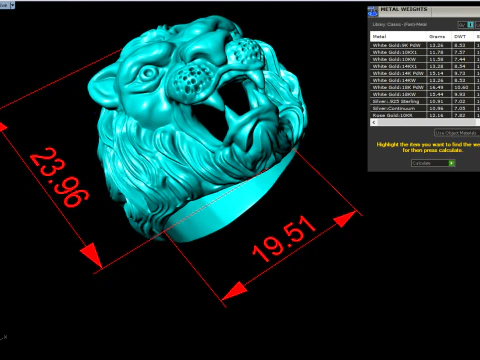Screen dimensions: 480x360
Task: Click the table's scroll-left arrow
Action: click(x=374, y=122)
